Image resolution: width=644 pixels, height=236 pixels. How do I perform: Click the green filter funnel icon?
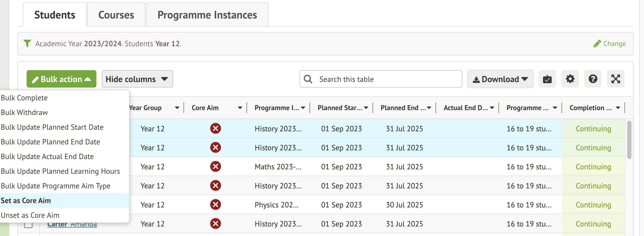pyautogui.click(x=27, y=44)
